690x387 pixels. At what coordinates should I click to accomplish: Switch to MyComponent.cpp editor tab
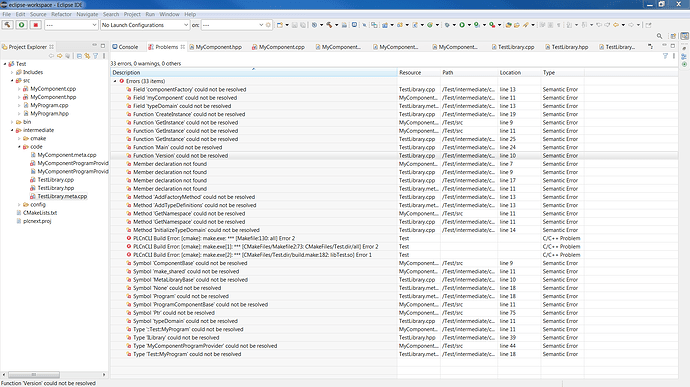278,47
